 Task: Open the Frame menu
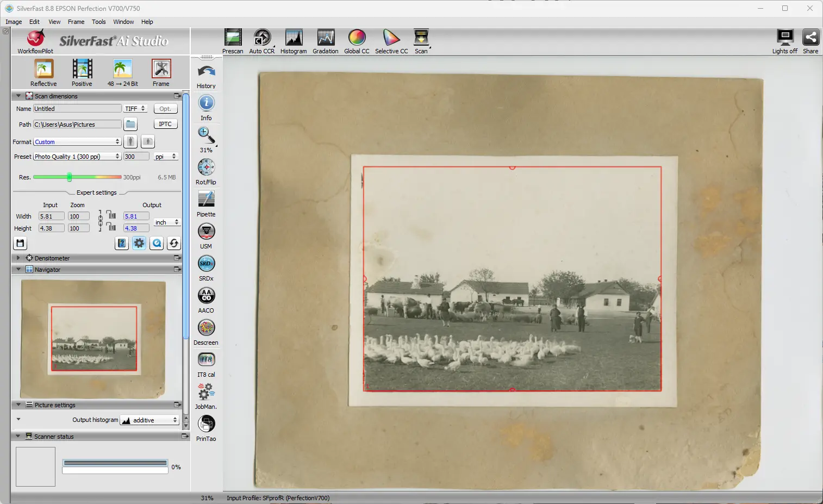pos(76,22)
